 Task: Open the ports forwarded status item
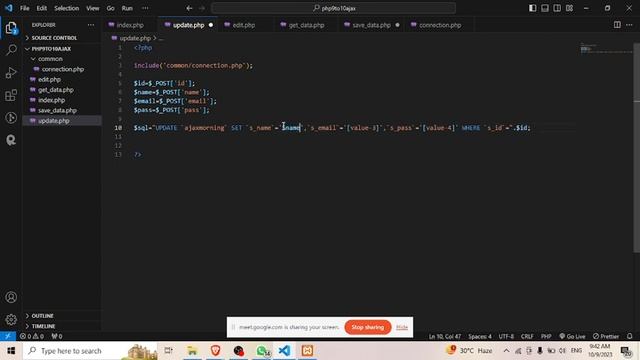pyautogui.click(x=57, y=336)
